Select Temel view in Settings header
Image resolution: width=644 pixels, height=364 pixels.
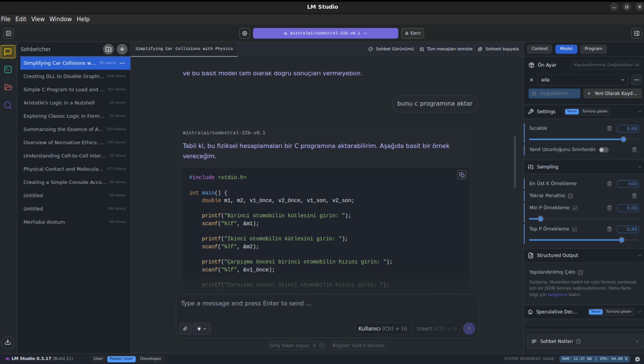point(572,111)
